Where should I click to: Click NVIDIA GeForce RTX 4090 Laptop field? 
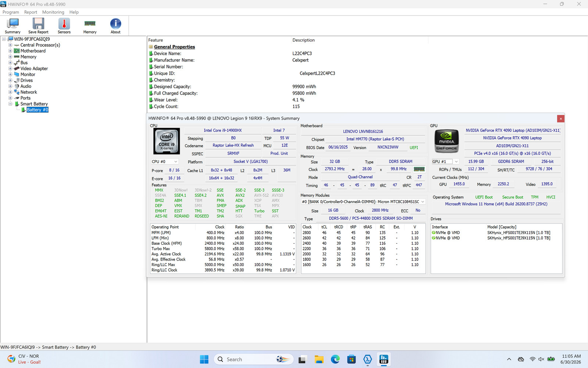(512, 138)
